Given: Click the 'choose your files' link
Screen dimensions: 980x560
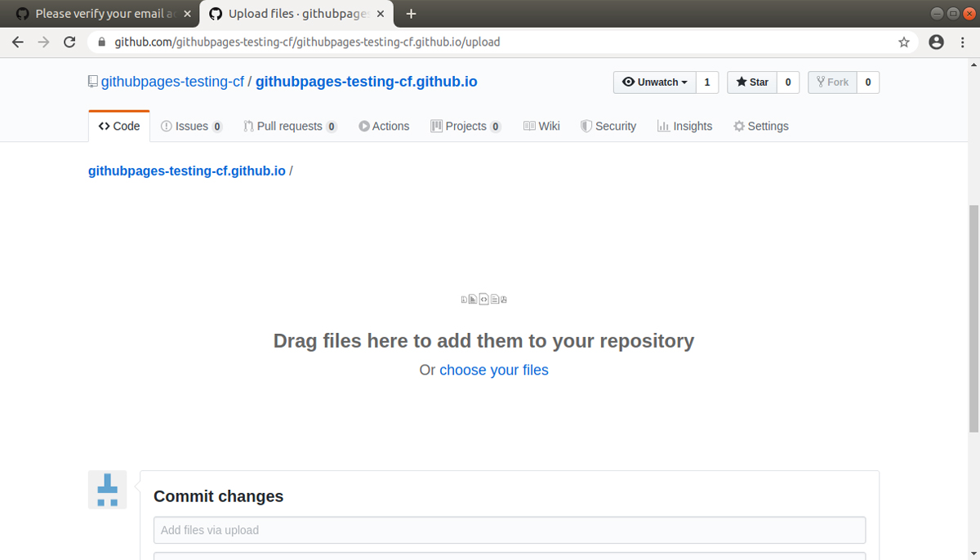Looking at the screenshot, I should pyautogui.click(x=493, y=370).
